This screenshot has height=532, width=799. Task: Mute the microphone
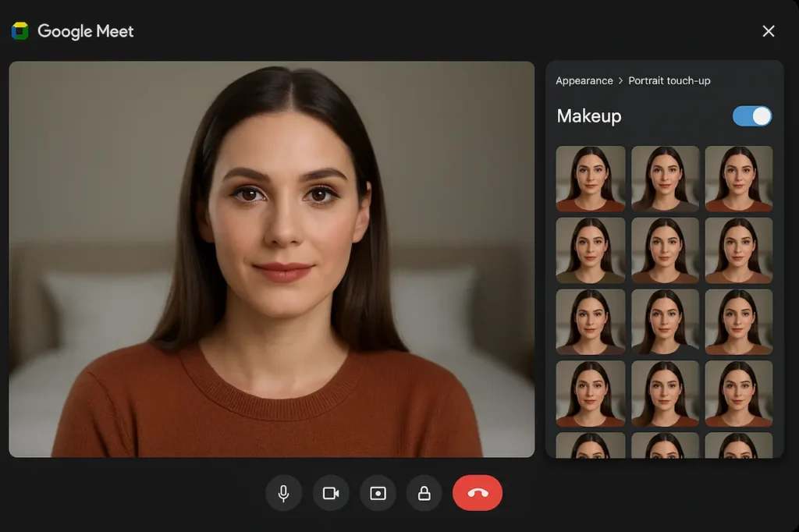[283, 493]
